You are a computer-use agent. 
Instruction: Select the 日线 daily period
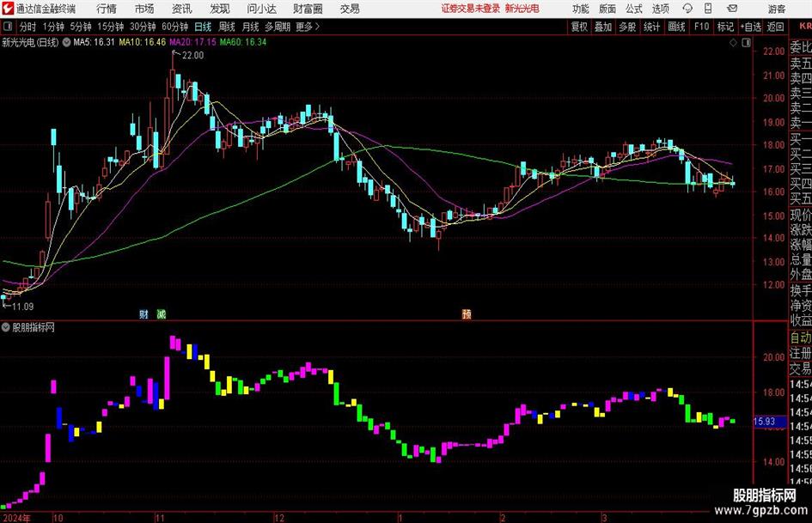tap(203, 27)
